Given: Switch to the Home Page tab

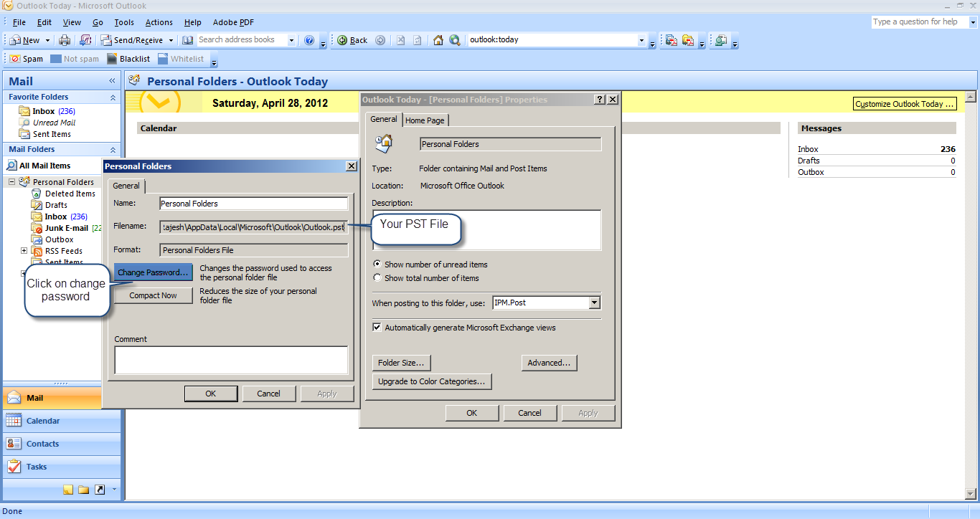Looking at the screenshot, I should tap(425, 120).
